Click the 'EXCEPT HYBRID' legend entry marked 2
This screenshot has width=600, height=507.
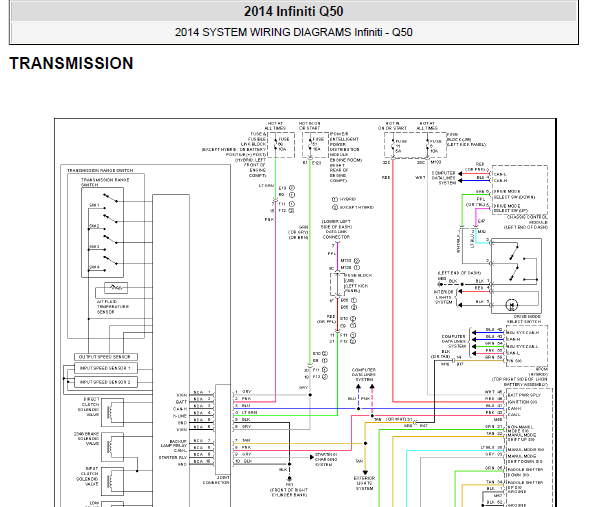(x=352, y=207)
